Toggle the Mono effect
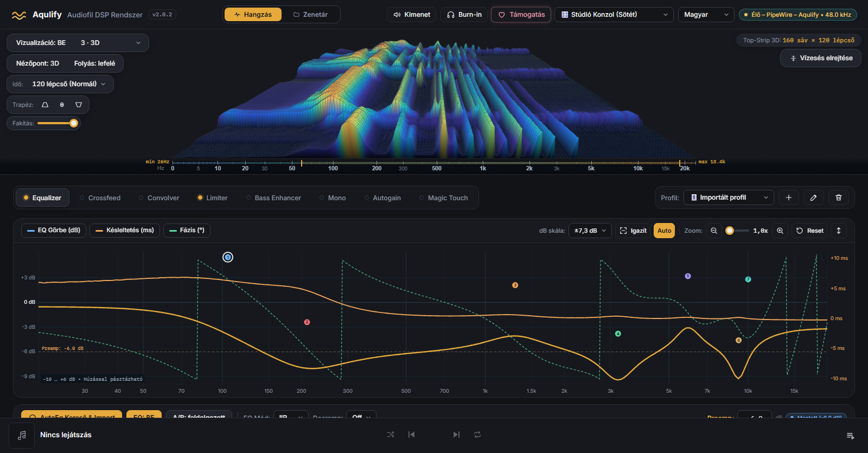The height and width of the screenshot is (453, 868). (x=333, y=198)
